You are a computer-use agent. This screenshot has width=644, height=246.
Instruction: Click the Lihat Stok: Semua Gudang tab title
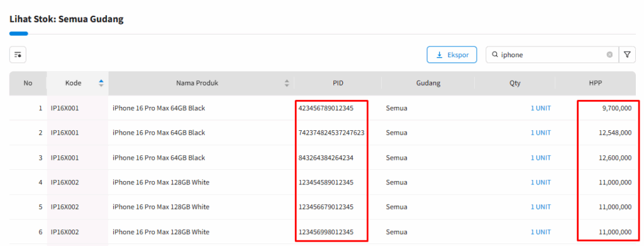66,20
